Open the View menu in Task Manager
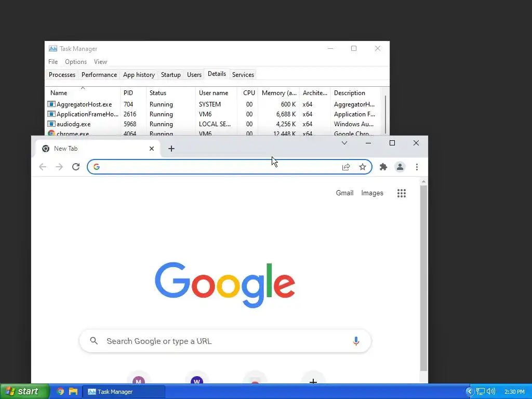This screenshot has height=399, width=532. pyautogui.click(x=100, y=62)
